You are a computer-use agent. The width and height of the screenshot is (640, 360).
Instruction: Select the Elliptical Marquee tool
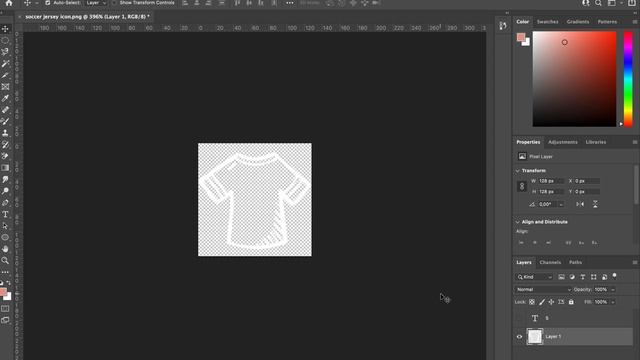point(5,40)
